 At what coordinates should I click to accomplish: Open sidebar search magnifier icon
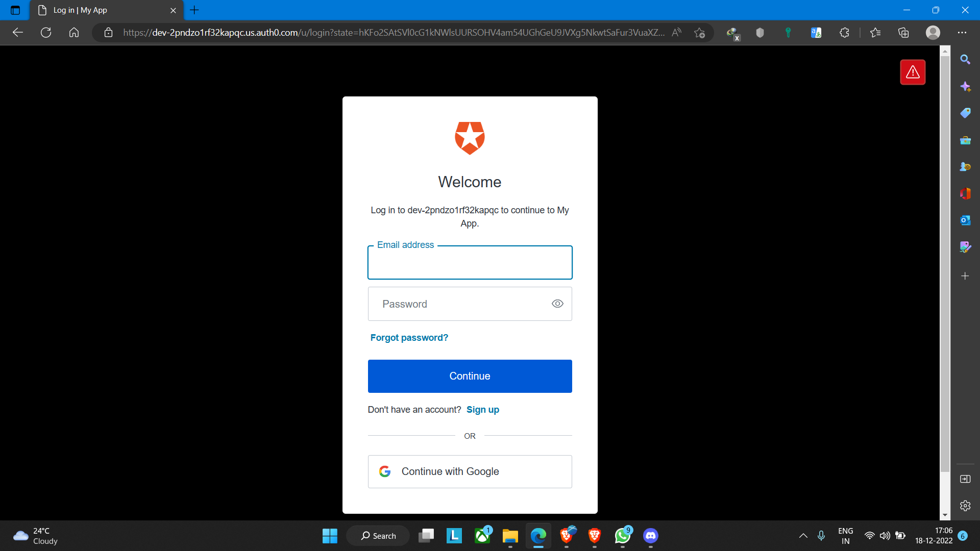[x=965, y=60]
